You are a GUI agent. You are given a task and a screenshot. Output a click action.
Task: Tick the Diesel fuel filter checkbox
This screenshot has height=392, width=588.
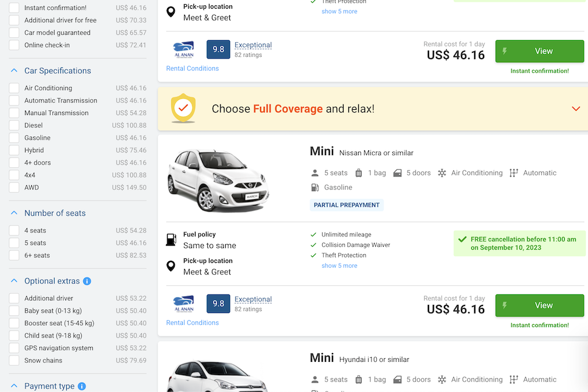tap(14, 125)
